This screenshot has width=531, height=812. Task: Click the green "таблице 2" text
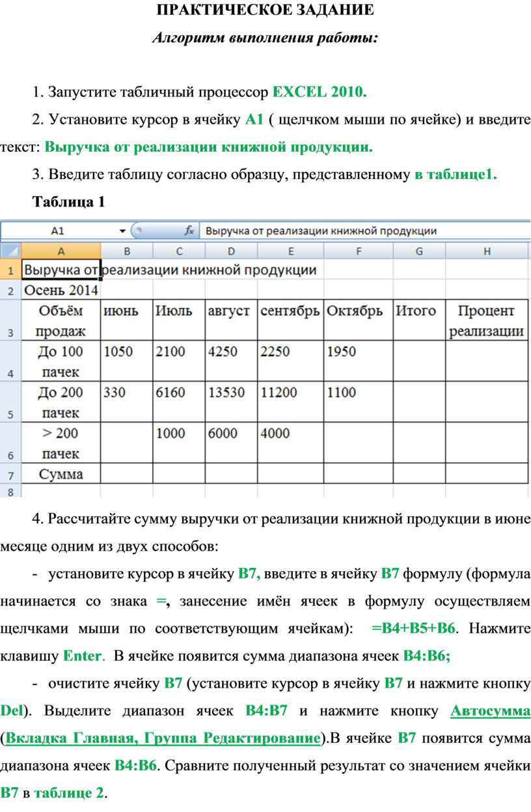point(68,793)
